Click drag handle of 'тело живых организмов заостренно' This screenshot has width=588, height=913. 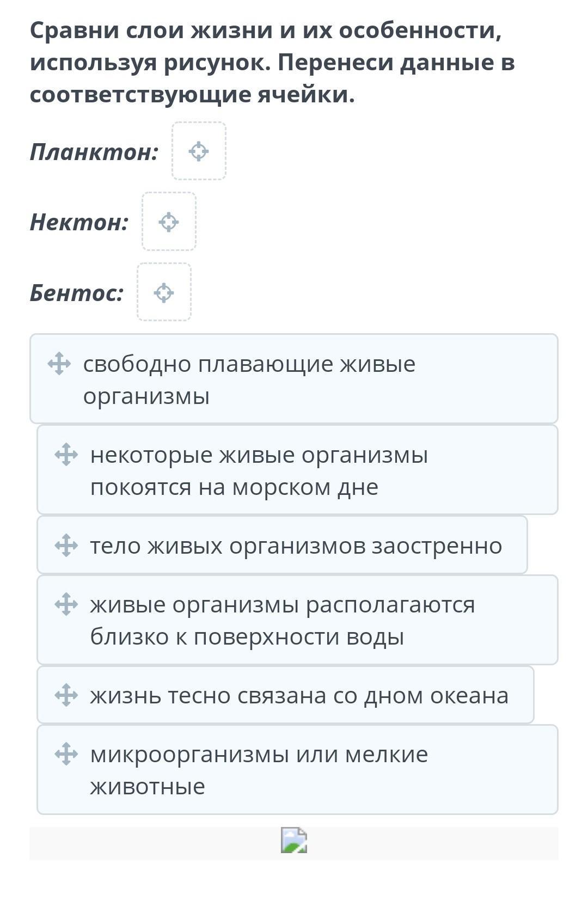(66, 545)
